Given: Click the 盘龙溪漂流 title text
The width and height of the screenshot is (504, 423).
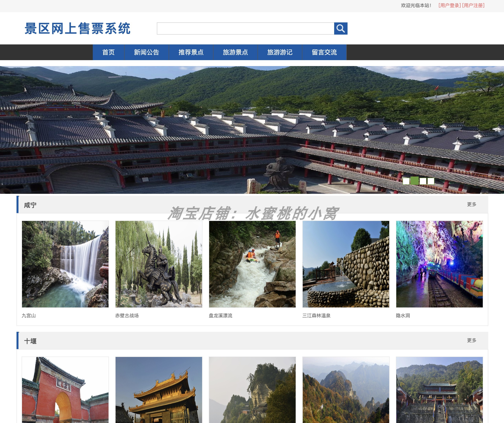Looking at the screenshot, I should 221,315.
